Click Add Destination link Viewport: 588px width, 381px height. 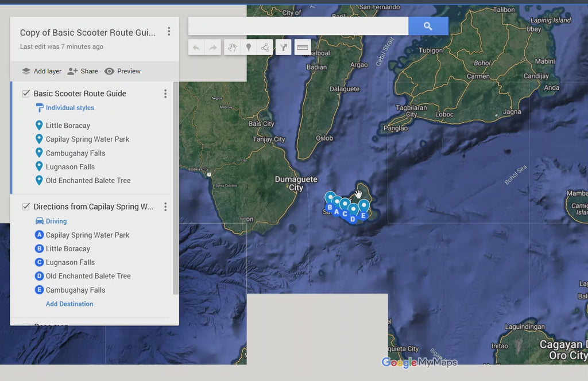coord(69,304)
